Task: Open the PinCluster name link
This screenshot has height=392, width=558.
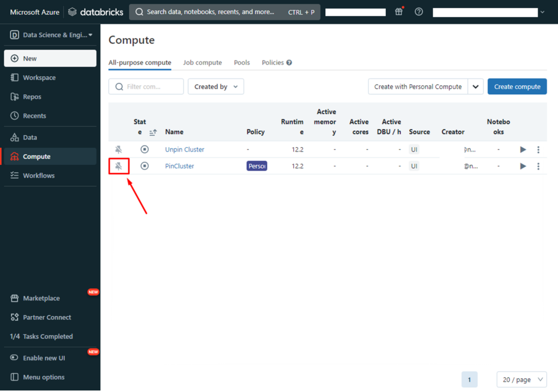Action: pyautogui.click(x=179, y=166)
